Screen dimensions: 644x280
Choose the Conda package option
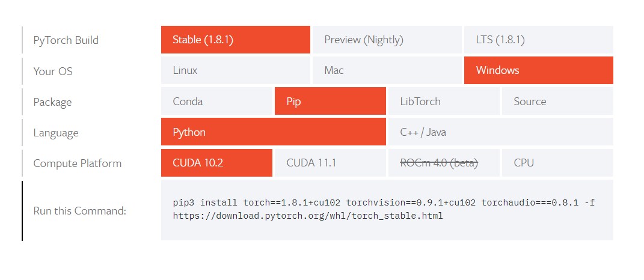point(216,101)
